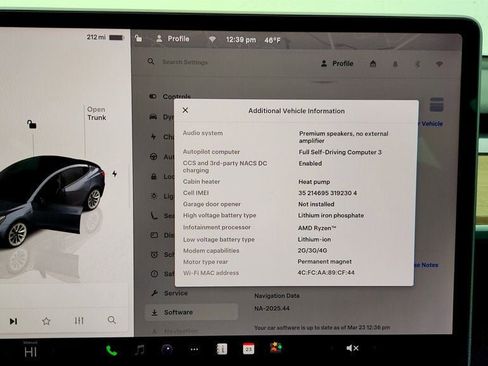Image resolution: width=488 pixels, height=366 pixels.
Task: Tap the Additional Vehicle Information title
Action: [x=296, y=111]
